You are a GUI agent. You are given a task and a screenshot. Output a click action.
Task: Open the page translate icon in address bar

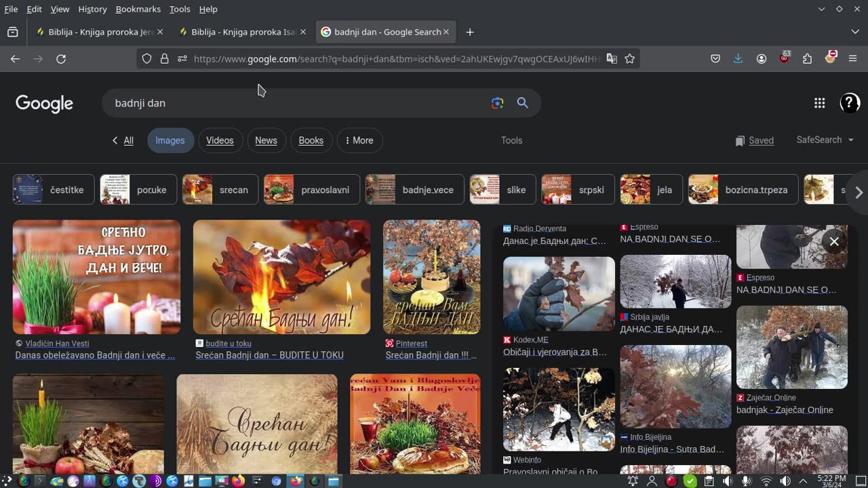(612, 59)
